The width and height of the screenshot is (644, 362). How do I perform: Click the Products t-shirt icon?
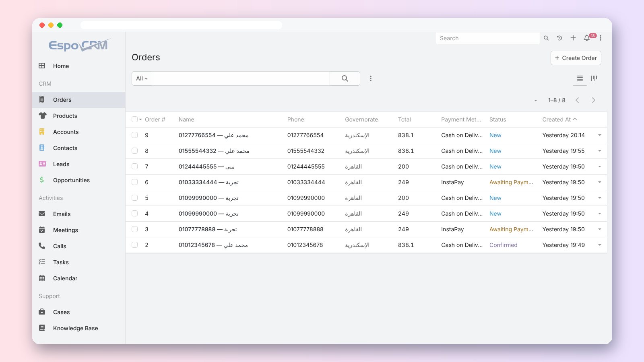pos(42,115)
